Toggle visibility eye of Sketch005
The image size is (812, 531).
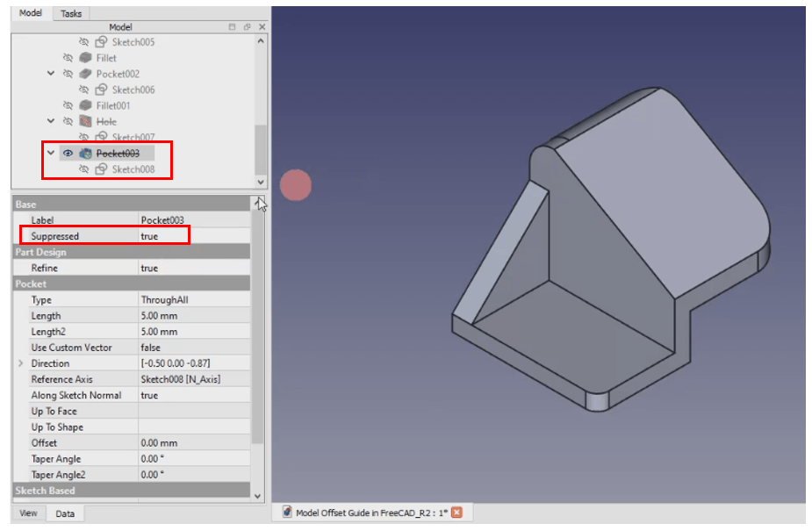(x=84, y=42)
